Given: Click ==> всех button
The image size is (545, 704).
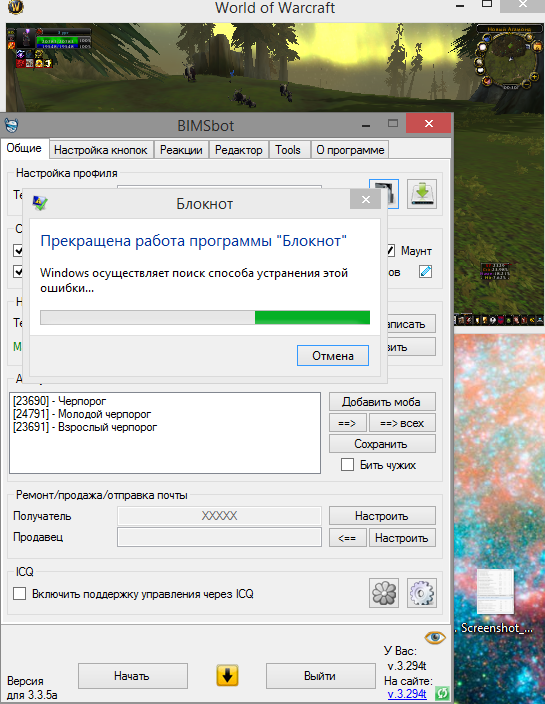Looking at the screenshot, I should click(402, 423).
